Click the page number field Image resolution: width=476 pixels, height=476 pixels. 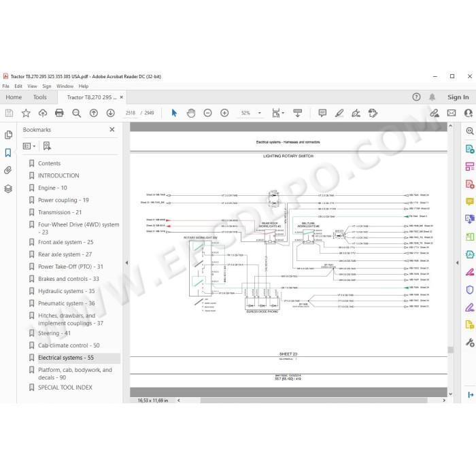tap(131, 113)
